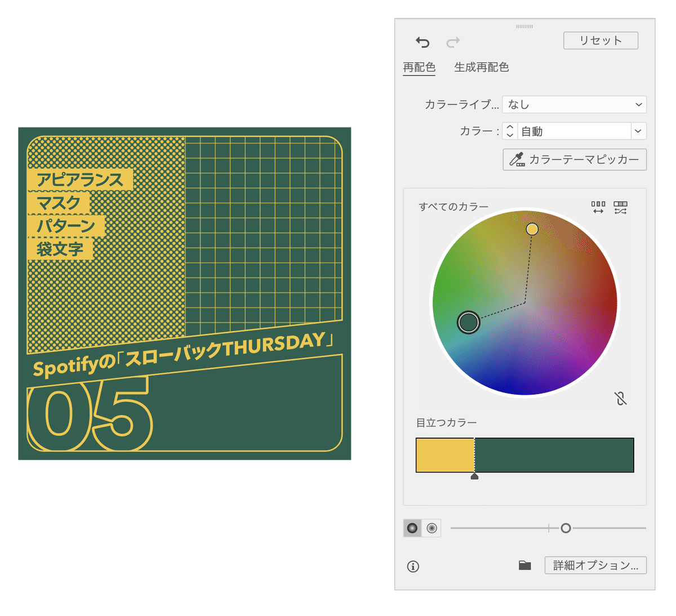Show brightness and hue on the wheel

click(412, 528)
